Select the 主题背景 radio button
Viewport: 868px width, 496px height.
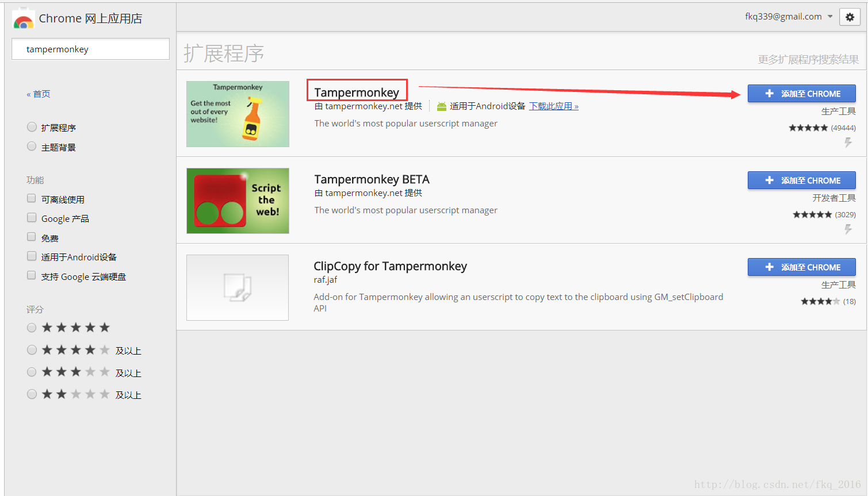32,147
